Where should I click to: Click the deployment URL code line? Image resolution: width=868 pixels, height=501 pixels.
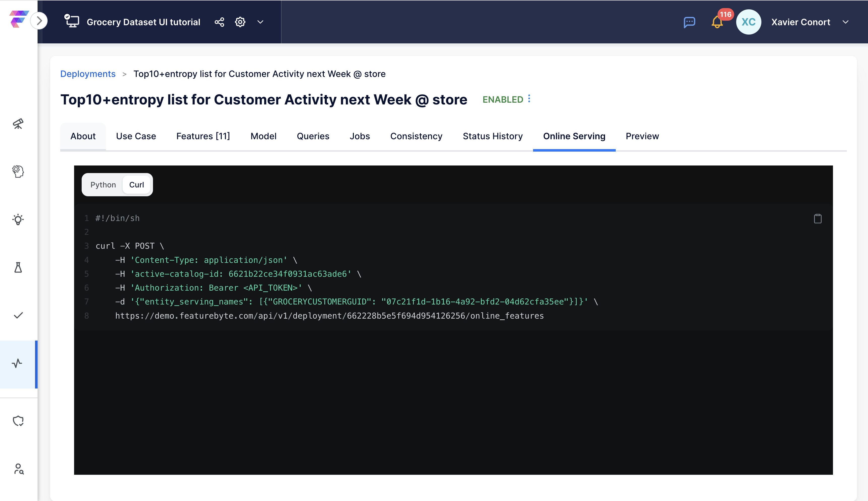(x=329, y=316)
